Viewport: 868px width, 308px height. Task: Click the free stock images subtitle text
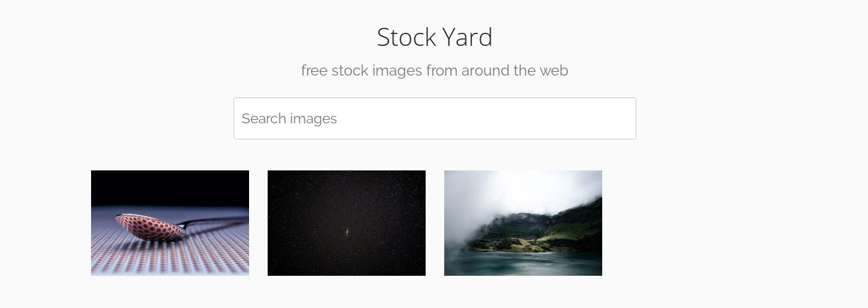click(434, 71)
